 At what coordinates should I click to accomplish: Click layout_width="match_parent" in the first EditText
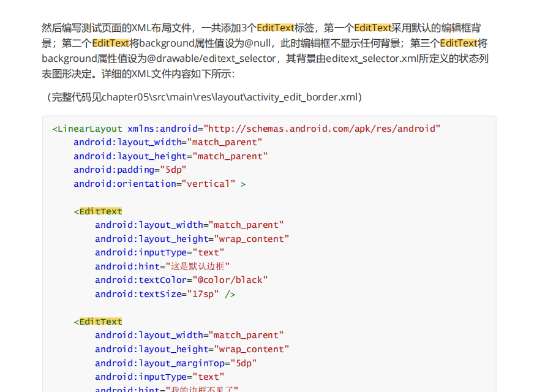tap(211, 225)
